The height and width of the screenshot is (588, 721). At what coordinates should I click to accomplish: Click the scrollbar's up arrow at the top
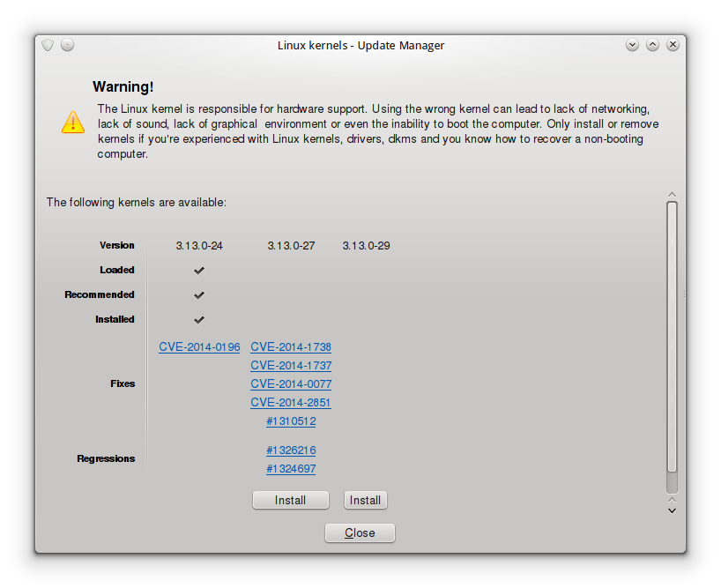pyautogui.click(x=672, y=195)
